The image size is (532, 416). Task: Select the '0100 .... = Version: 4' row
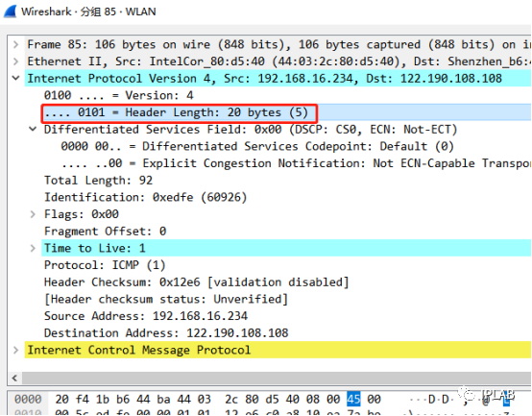286,95
